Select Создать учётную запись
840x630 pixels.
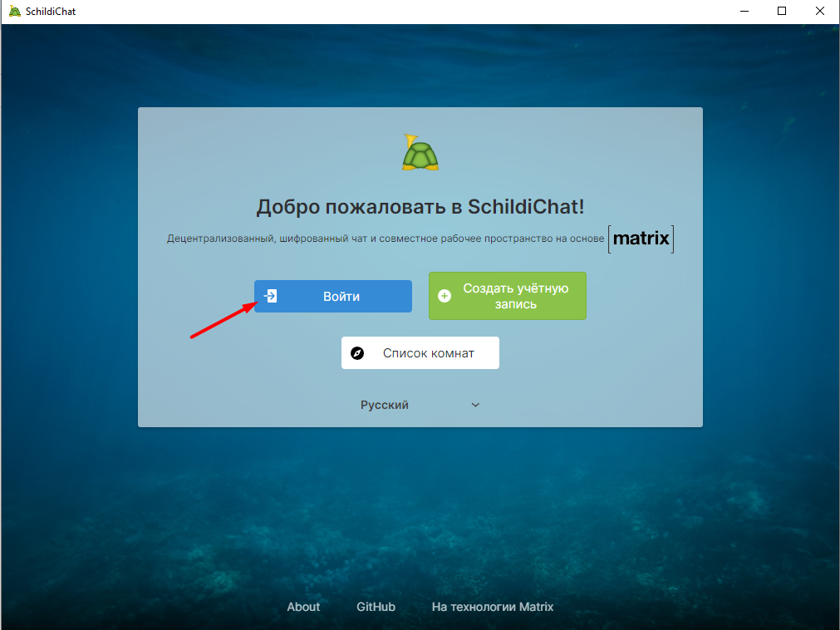coord(508,296)
